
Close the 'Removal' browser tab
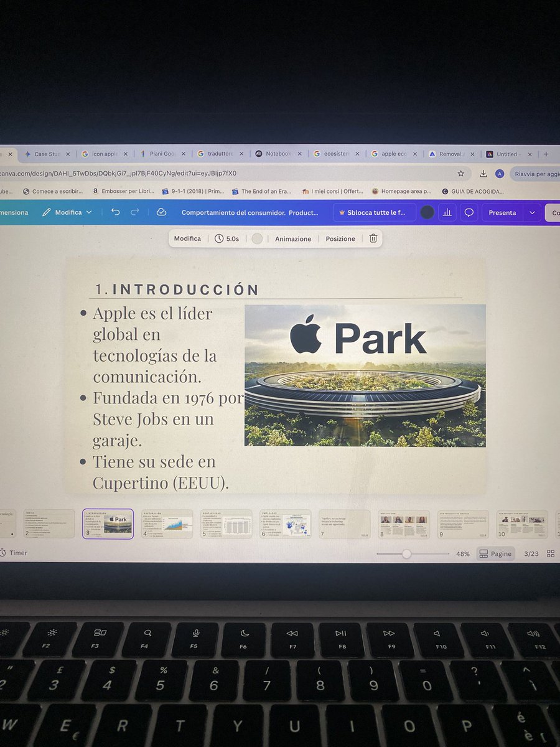point(473,154)
